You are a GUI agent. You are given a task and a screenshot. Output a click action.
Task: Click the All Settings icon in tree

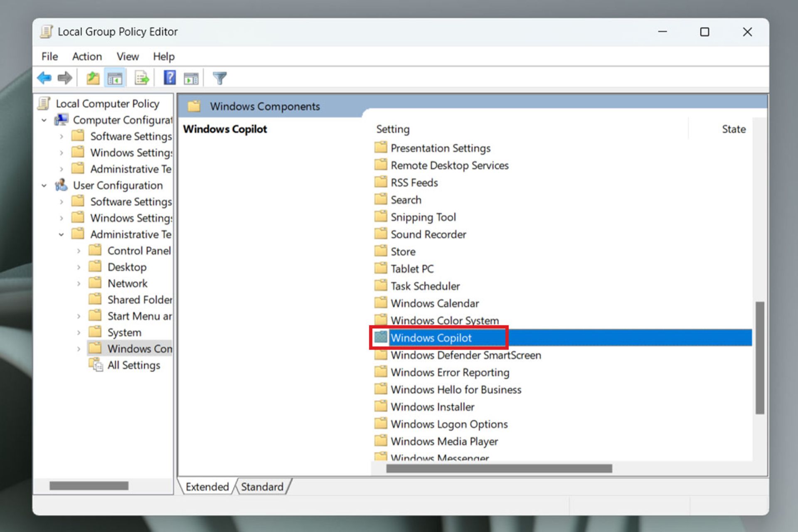coord(96,365)
